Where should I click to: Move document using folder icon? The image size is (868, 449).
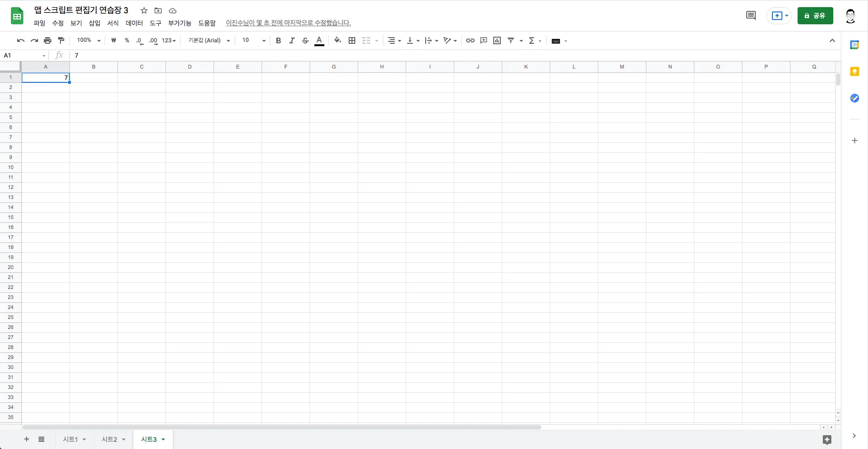coord(158,10)
